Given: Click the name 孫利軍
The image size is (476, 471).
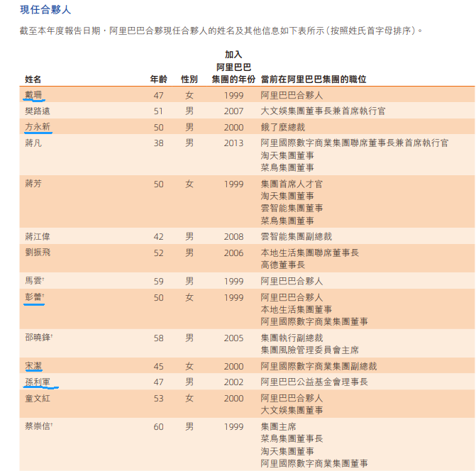Looking at the screenshot, I should click(38, 382).
